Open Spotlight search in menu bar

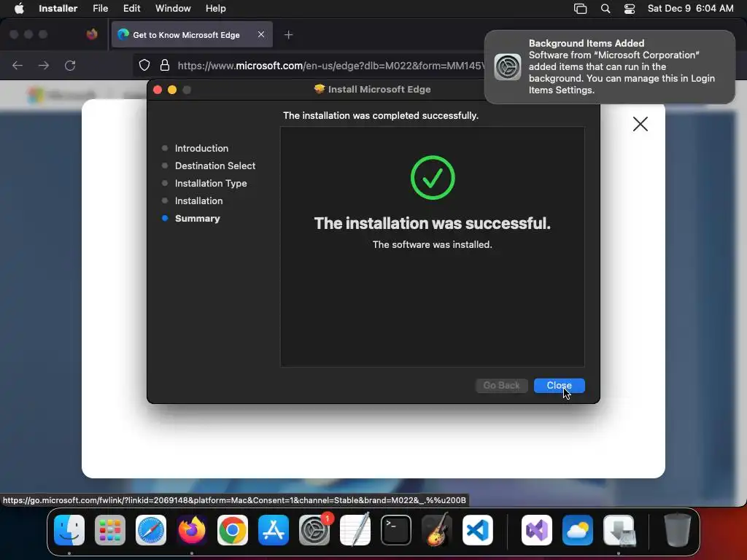click(x=605, y=9)
